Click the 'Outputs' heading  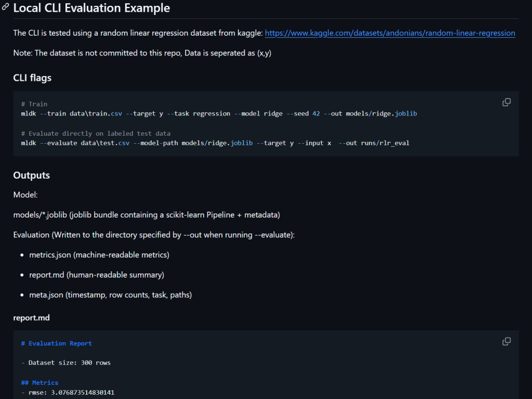(31, 175)
